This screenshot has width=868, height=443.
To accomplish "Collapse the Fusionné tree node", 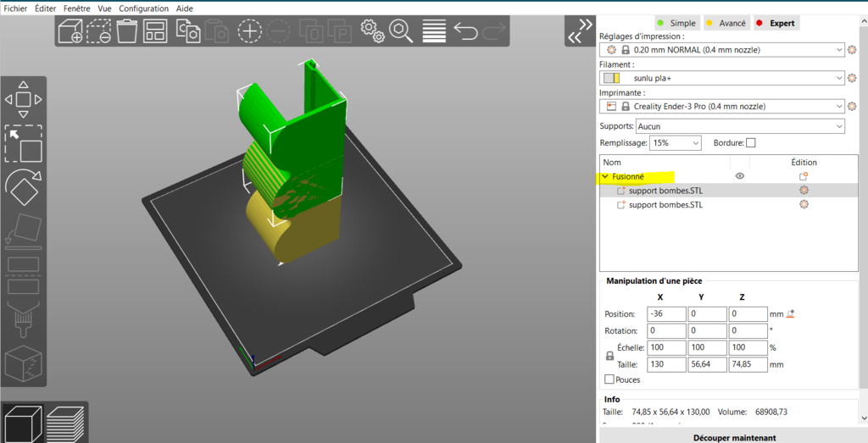I will point(605,176).
